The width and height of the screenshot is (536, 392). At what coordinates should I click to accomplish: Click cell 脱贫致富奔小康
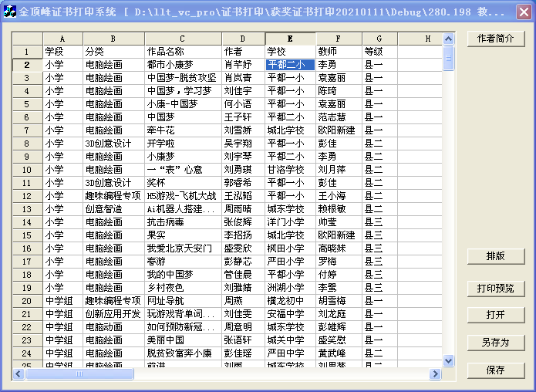pyautogui.click(x=184, y=353)
